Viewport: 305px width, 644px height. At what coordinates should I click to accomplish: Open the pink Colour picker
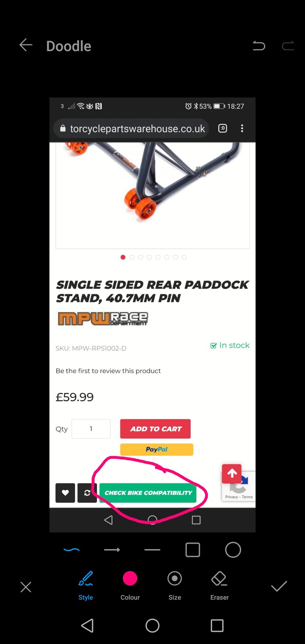(x=130, y=586)
